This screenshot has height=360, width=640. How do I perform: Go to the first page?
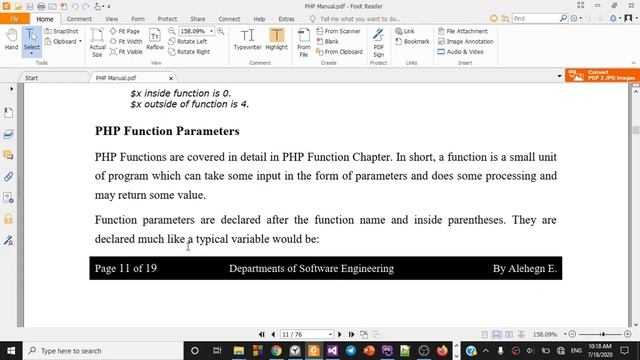click(x=262, y=334)
